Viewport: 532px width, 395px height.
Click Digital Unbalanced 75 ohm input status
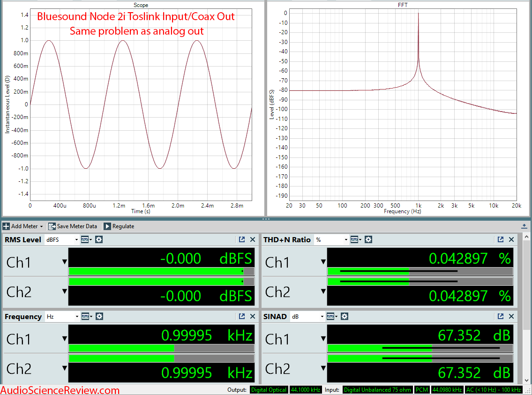click(x=377, y=390)
